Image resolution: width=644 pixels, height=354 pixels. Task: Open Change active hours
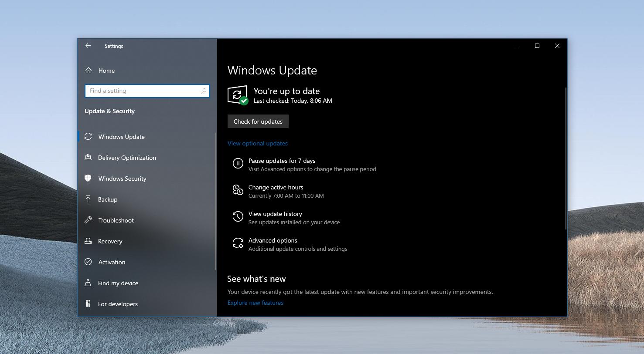(276, 187)
